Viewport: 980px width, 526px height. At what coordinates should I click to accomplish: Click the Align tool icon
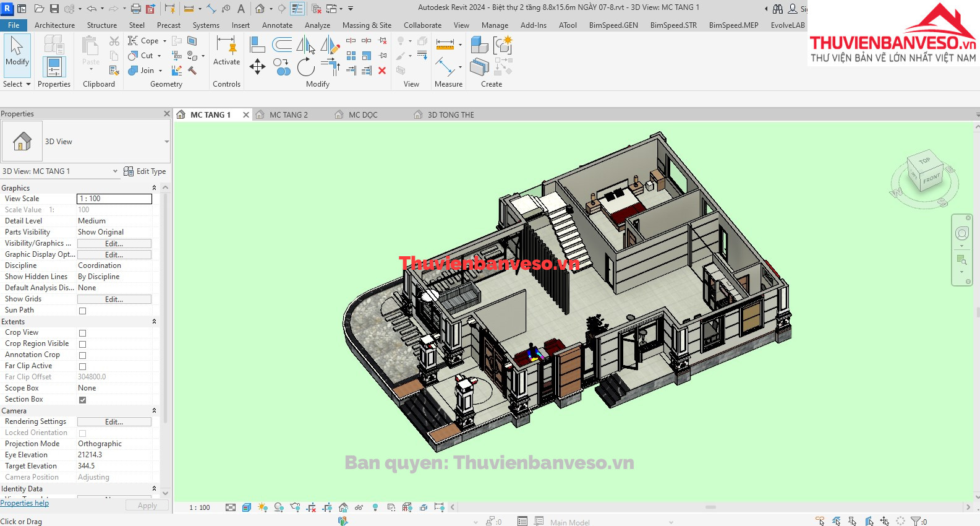coord(257,45)
